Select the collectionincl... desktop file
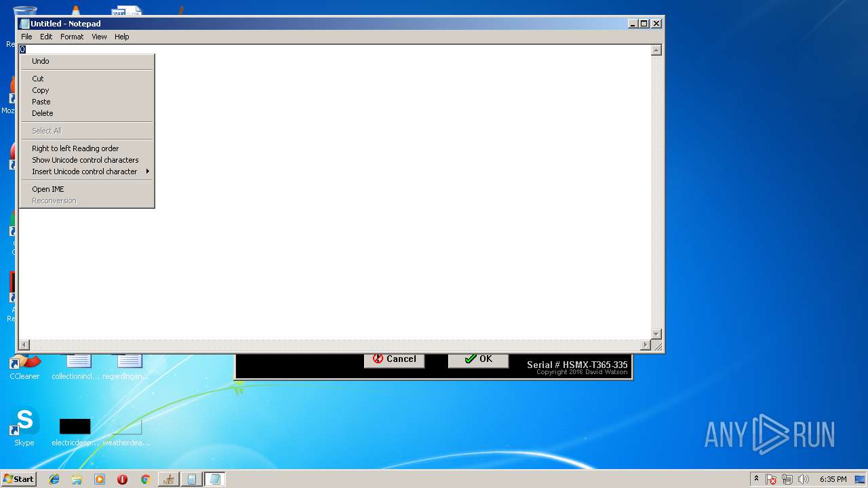This screenshot has height=488, width=868. click(76, 366)
